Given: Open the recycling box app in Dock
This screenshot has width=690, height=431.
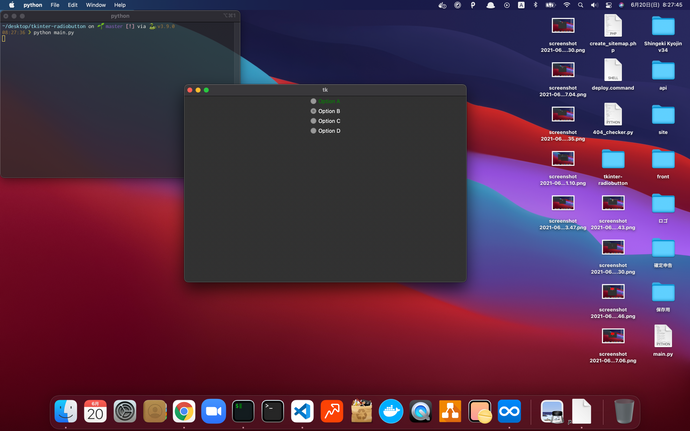Looking at the screenshot, I should click(x=361, y=411).
